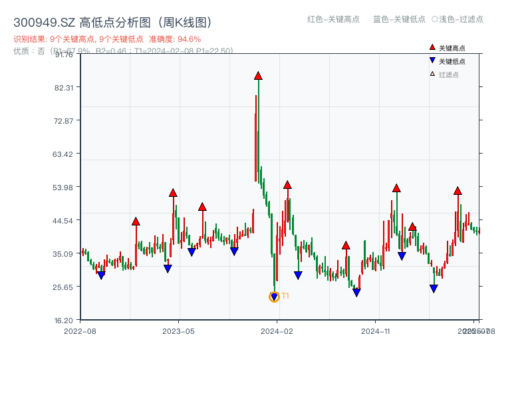Click the highest red triangle marker near peak 82.31
Viewport: 532px width, 399px height.
coord(257,76)
